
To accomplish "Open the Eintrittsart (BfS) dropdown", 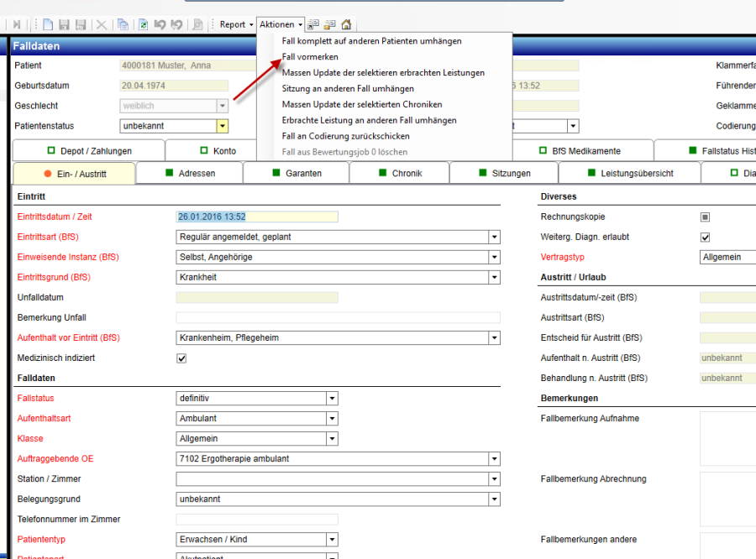I will [x=494, y=238].
